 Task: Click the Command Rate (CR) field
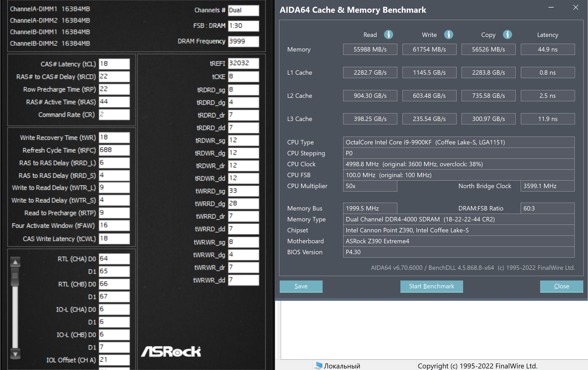coord(114,114)
